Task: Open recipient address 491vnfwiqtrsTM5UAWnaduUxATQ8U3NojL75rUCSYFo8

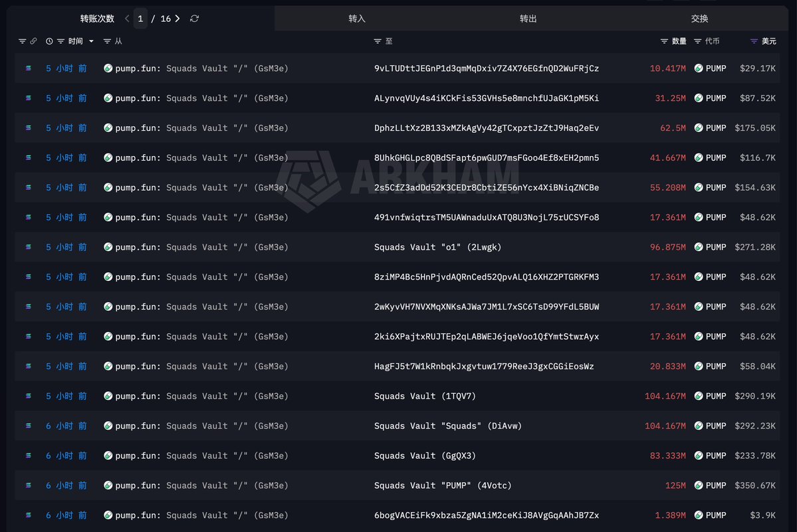Action: point(487,217)
